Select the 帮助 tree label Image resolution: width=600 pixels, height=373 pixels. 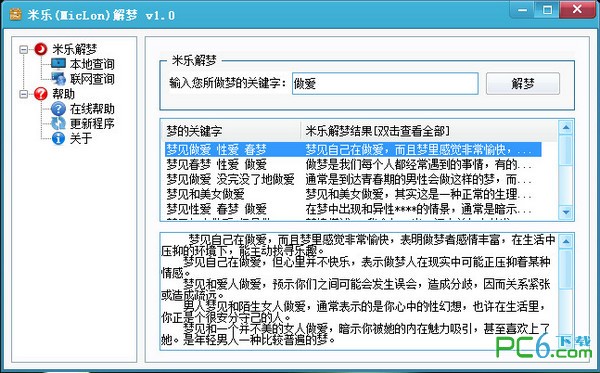click(63, 94)
